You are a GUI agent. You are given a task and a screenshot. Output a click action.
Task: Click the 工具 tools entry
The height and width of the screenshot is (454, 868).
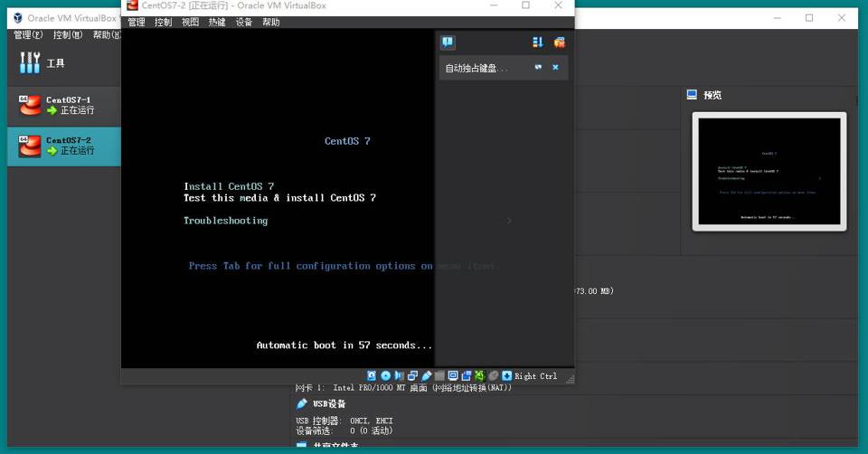[x=55, y=63]
